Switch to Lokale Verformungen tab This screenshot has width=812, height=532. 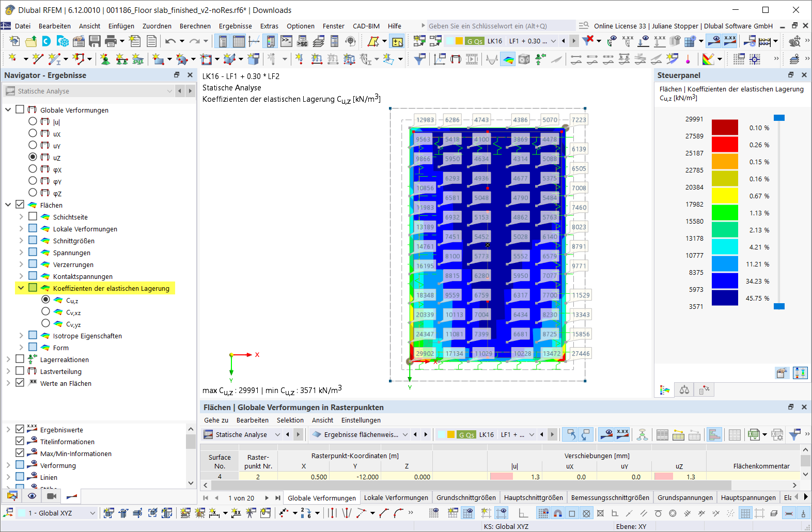(x=396, y=497)
